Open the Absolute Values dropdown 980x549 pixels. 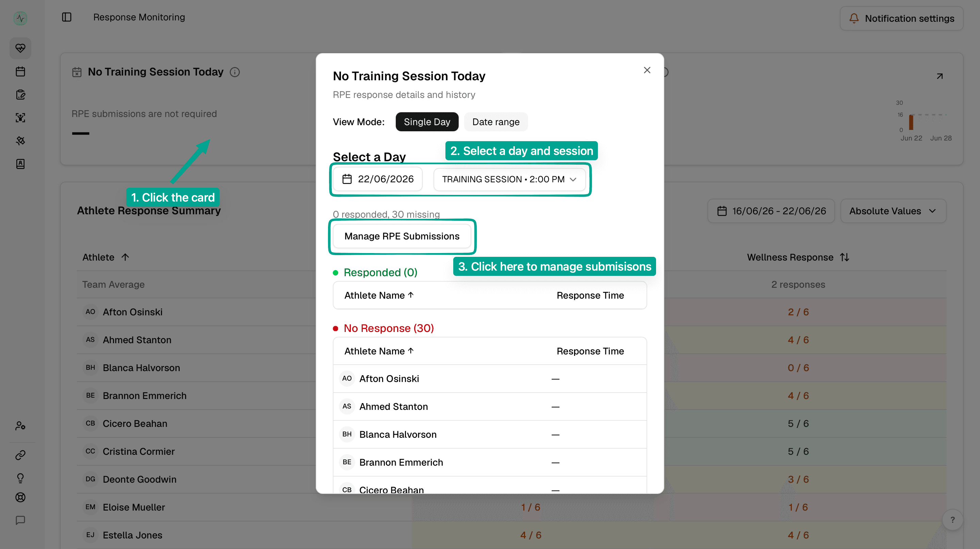tap(893, 211)
